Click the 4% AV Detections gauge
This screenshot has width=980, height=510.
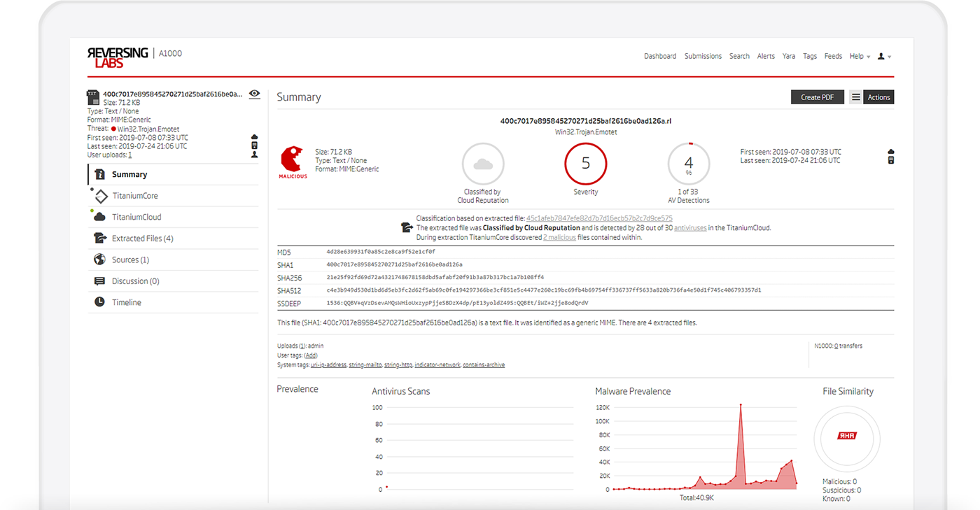[x=689, y=164]
